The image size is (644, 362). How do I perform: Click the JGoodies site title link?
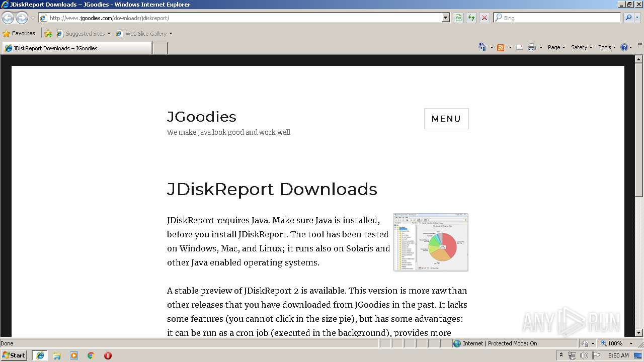(201, 117)
